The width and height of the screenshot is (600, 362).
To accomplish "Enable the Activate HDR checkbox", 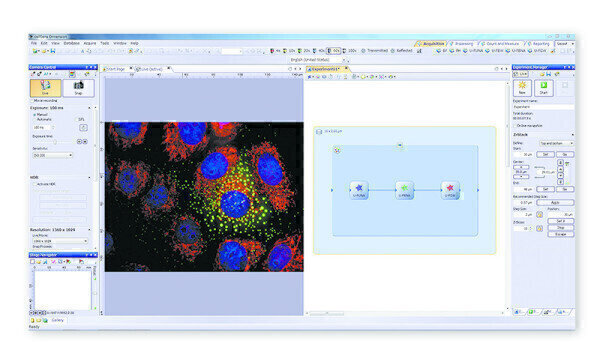I will coord(34,184).
